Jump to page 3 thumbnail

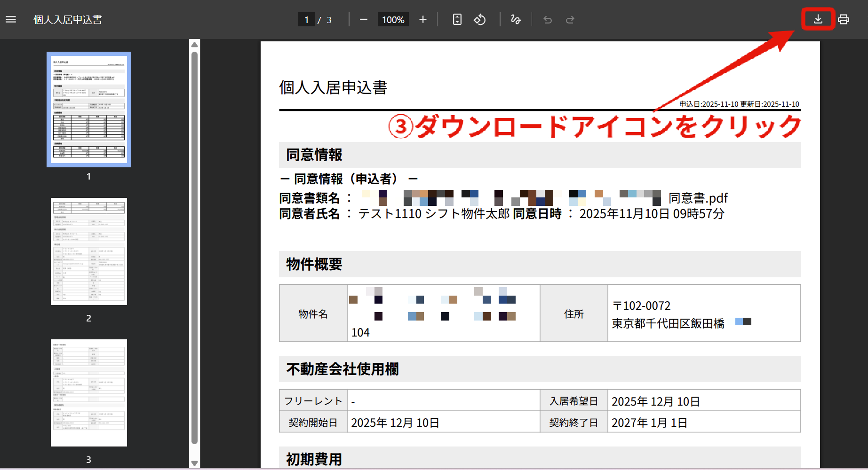pos(89,393)
